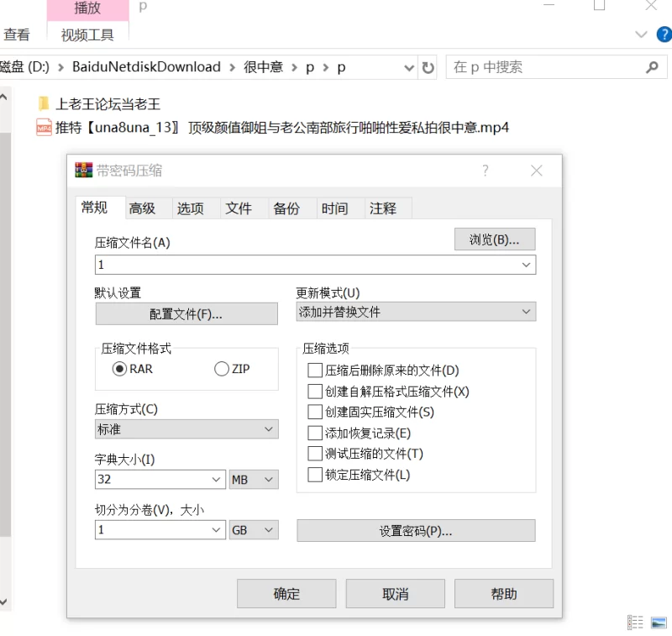672x636 pixels.
Task: Switch to large thumbnails view icon
Action: [x=659, y=622]
